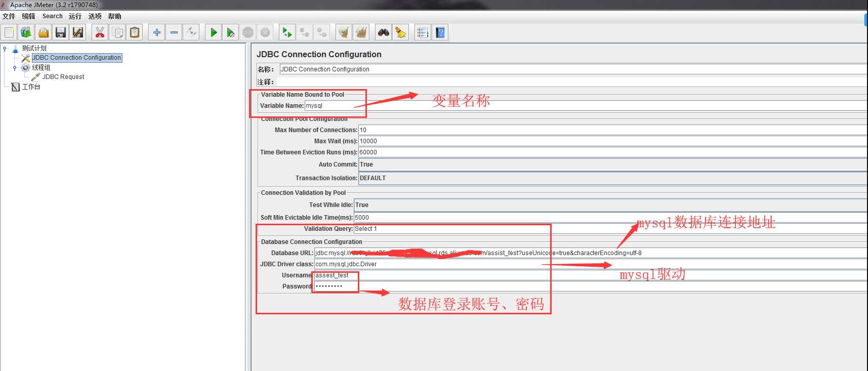
Task: Open the 文件 menu
Action: [9, 16]
